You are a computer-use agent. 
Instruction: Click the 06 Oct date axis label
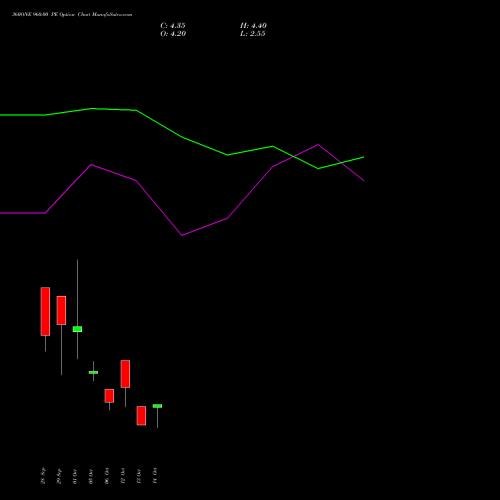coord(107,476)
